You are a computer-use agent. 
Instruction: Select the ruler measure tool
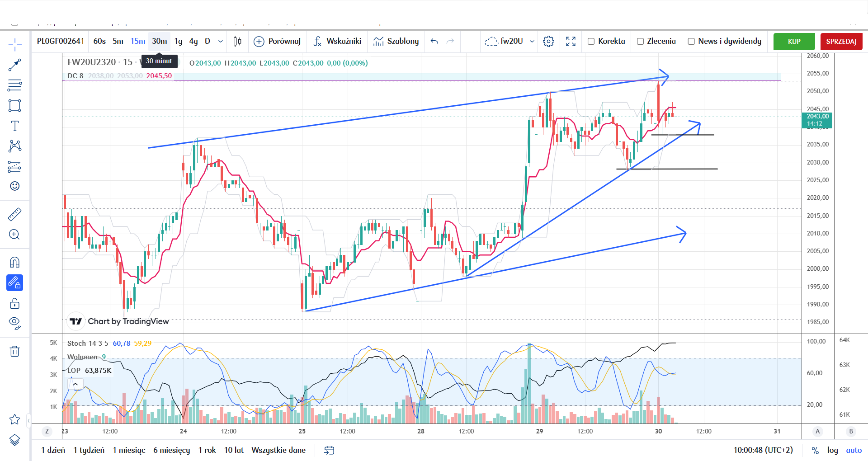click(14, 214)
